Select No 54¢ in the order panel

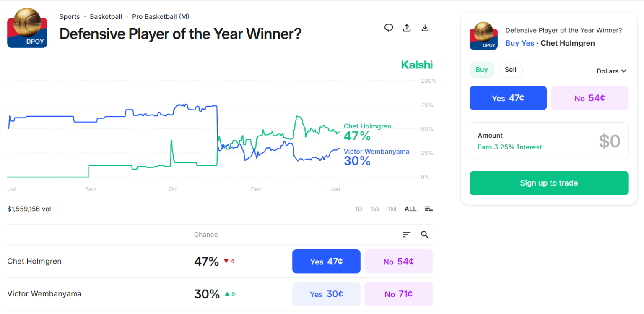point(589,98)
